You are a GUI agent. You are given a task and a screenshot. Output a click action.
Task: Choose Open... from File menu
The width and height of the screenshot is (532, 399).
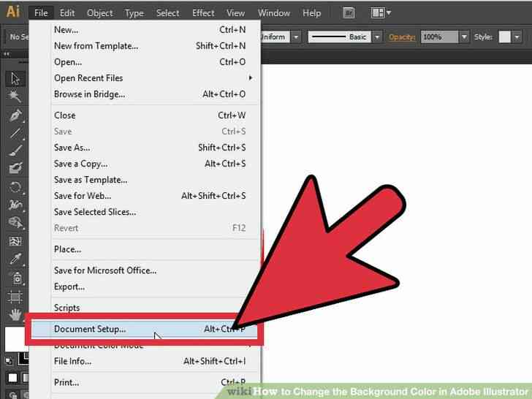point(145,62)
